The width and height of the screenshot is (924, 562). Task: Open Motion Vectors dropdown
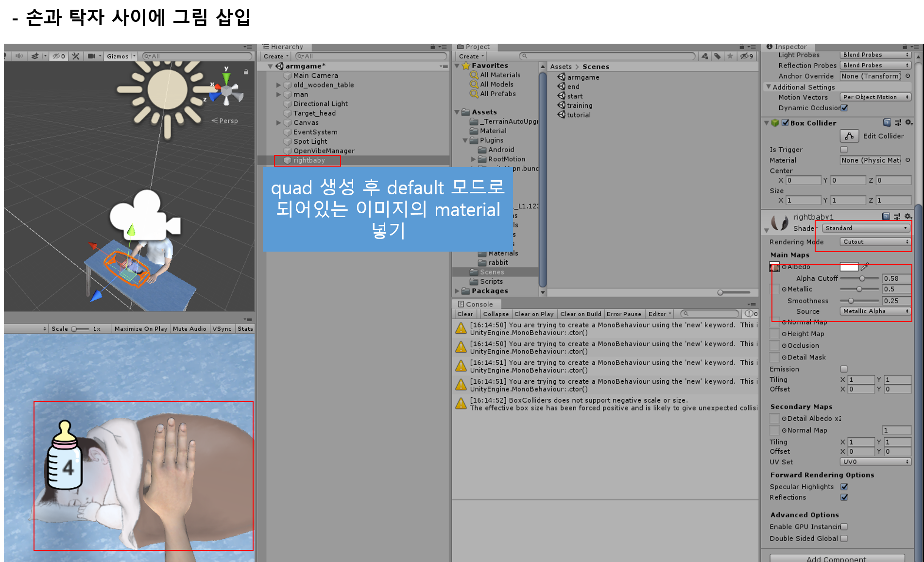(x=875, y=97)
